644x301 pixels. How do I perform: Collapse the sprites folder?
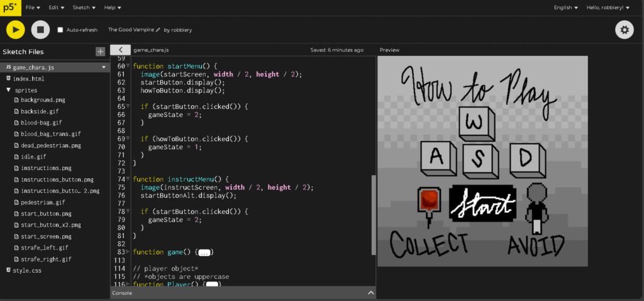click(8, 89)
